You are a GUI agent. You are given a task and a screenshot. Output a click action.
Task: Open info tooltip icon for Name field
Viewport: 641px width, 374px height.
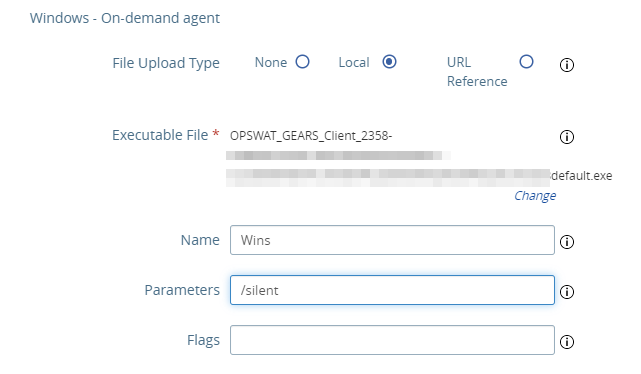pyautogui.click(x=567, y=242)
